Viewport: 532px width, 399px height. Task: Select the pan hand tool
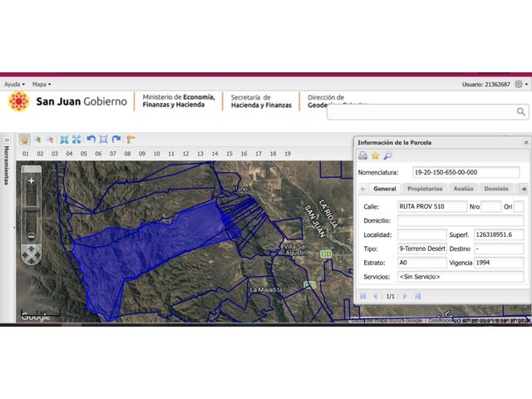pos(25,140)
